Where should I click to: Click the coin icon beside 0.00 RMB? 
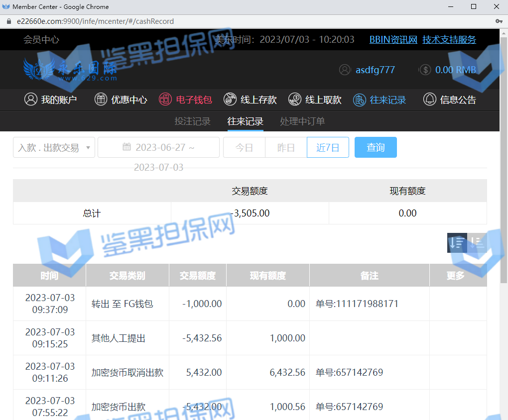click(425, 70)
